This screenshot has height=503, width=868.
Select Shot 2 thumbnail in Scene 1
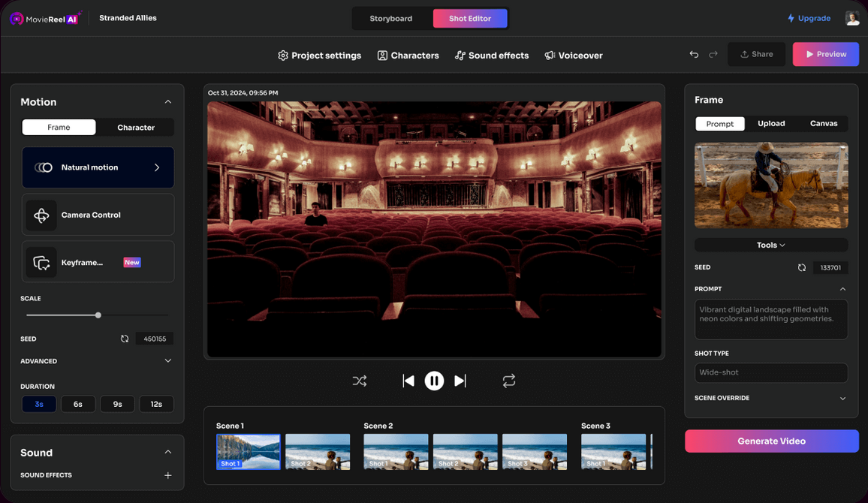pos(318,452)
